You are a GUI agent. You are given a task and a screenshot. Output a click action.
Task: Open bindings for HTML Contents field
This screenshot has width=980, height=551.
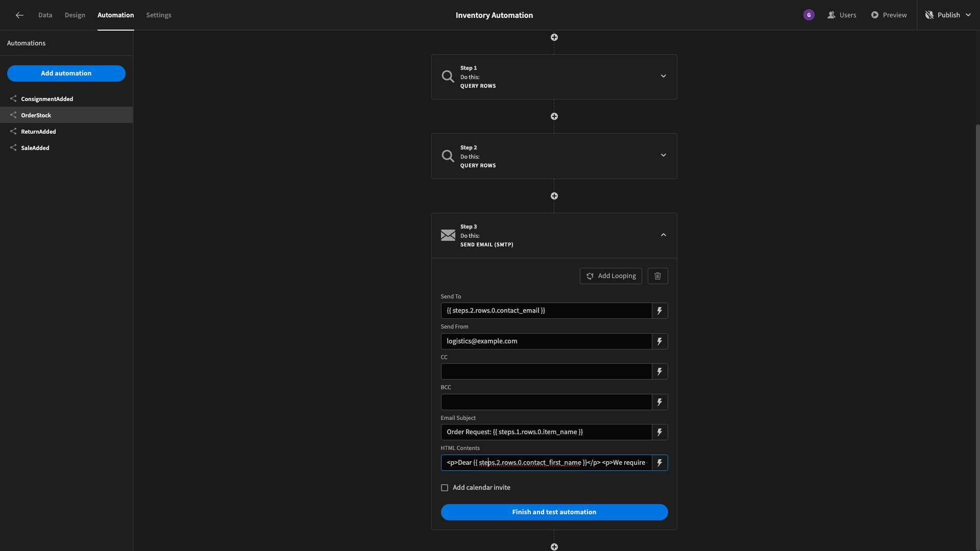pos(660,463)
